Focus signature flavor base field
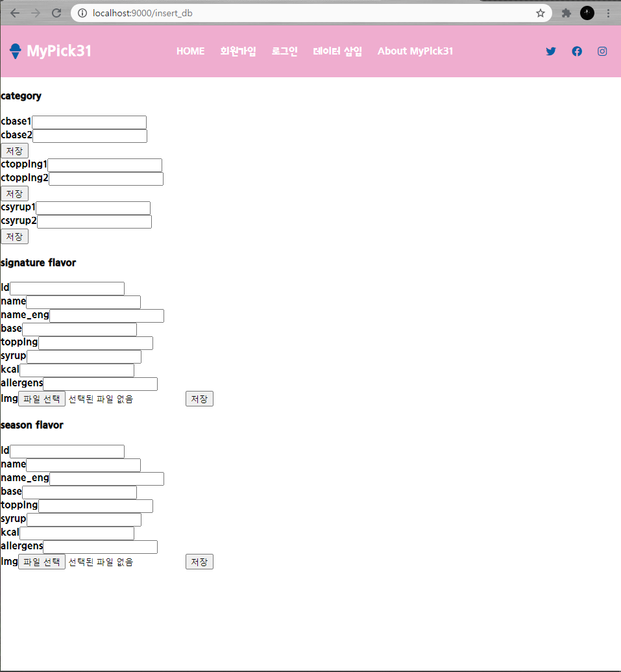The height and width of the screenshot is (672, 621). tap(80, 330)
